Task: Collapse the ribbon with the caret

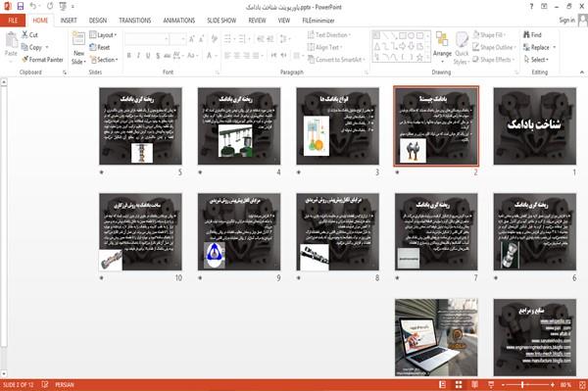Action: (581, 72)
